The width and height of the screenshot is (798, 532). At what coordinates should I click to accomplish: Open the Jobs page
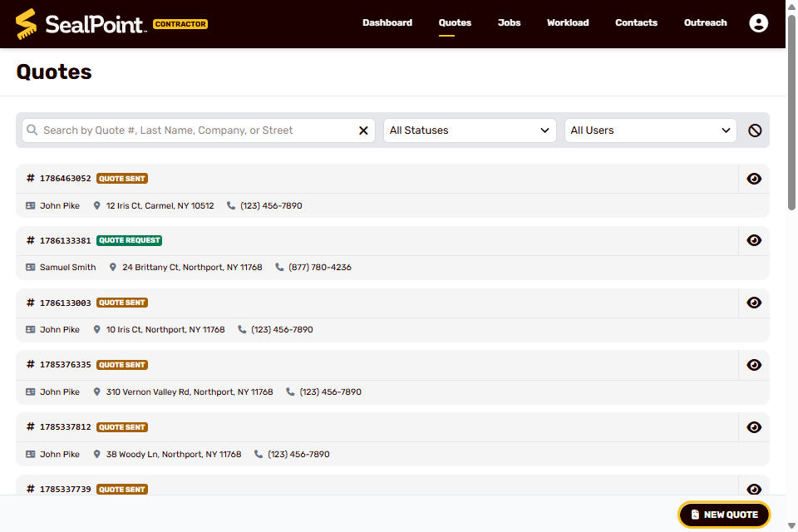tap(509, 22)
